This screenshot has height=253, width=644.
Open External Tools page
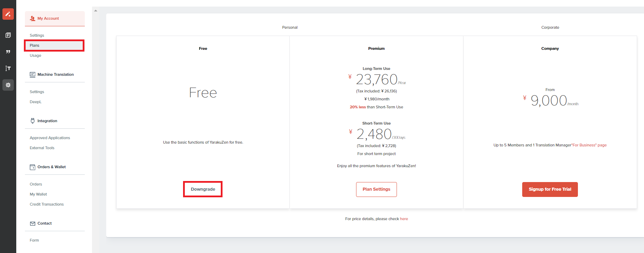point(42,148)
